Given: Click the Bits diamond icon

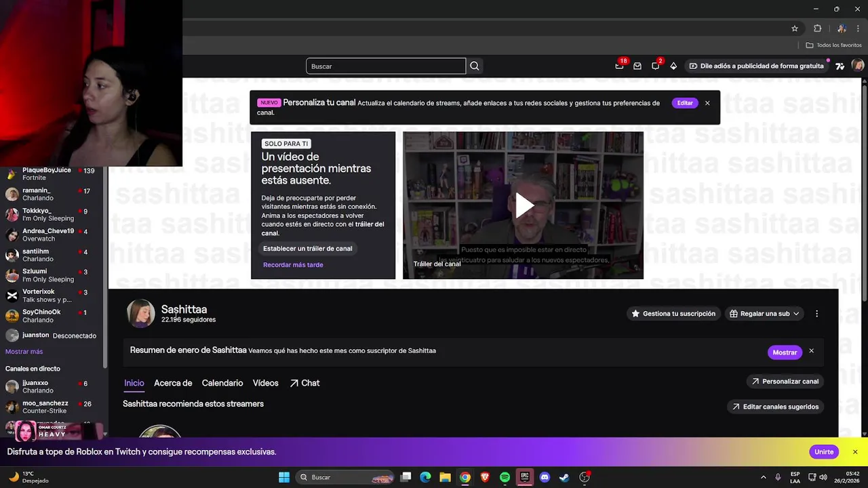Looking at the screenshot, I should coord(673,66).
